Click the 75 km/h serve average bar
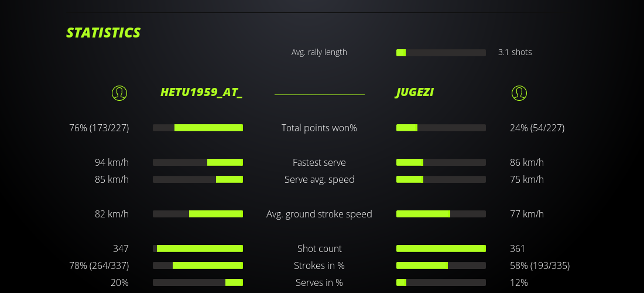The width and height of the screenshot is (644, 293). pos(441,179)
